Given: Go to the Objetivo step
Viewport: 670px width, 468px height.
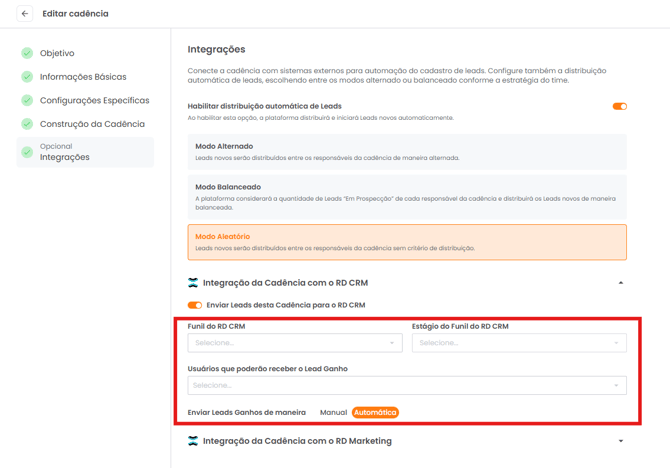Looking at the screenshot, I should (57, 53).
